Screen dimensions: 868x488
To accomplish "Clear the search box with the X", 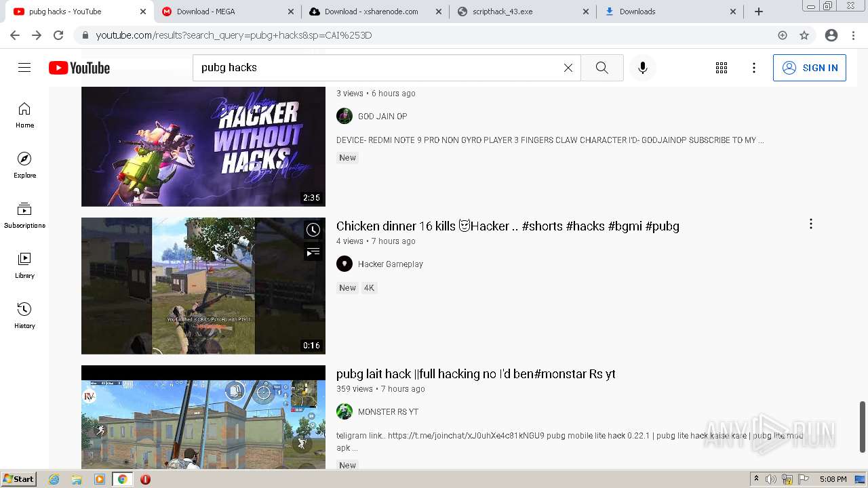I will (x=568, y=68).
